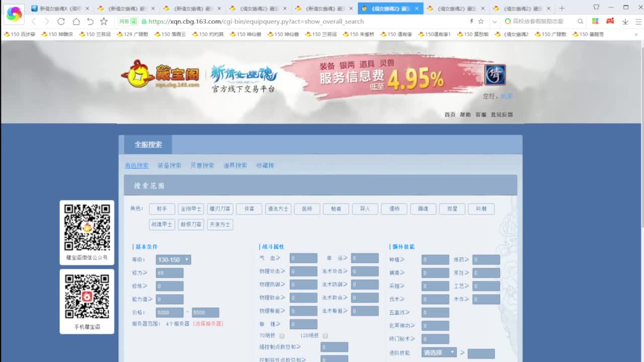Click the 法术攻击 value input field
This screenshot has width=644, height=362.
click(x=365, y=271)
